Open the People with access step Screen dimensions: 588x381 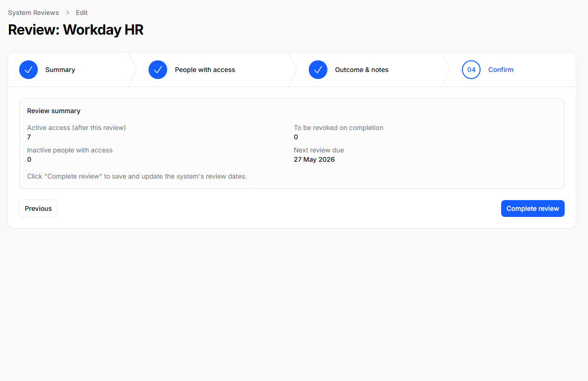click(x=205, y=70)
